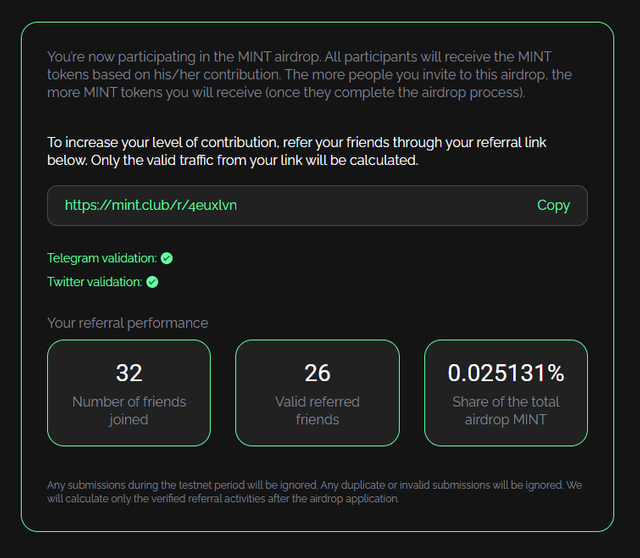This screenshot has height=558, width=640.
Task: Click "Your referral performance" heading
Action: coord(128,323)
